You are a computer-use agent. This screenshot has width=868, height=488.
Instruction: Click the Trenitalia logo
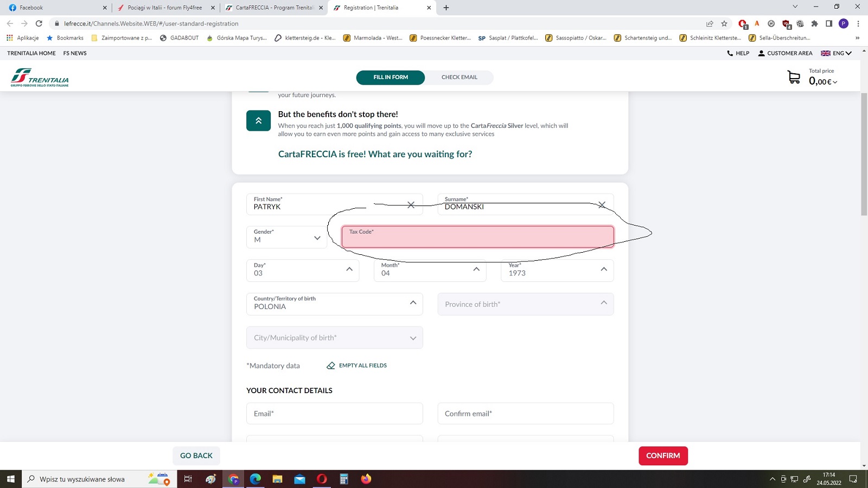point(40,78)
